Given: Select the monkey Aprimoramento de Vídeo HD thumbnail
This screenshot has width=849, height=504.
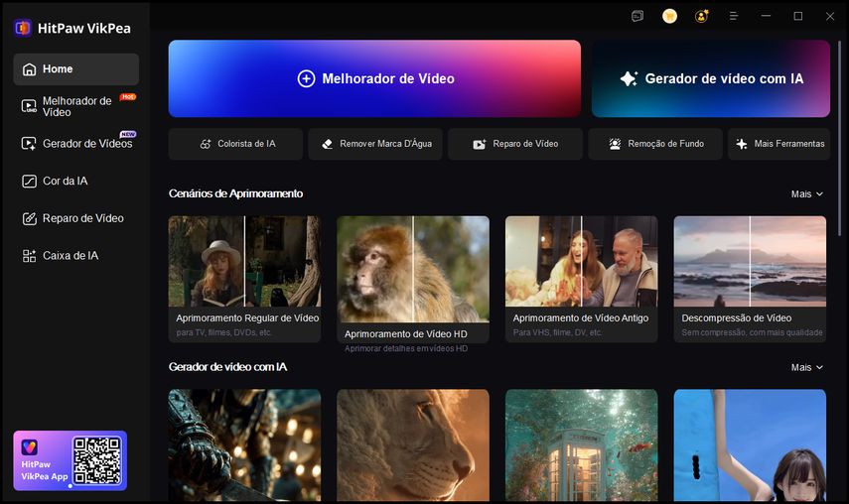Looking at the screenshot, I should click(413, 269).
